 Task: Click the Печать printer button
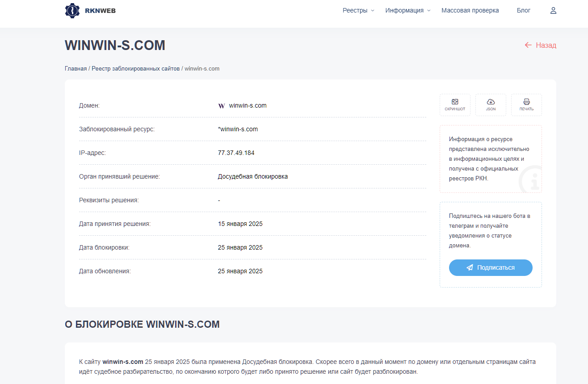click(x=526, y=105)
